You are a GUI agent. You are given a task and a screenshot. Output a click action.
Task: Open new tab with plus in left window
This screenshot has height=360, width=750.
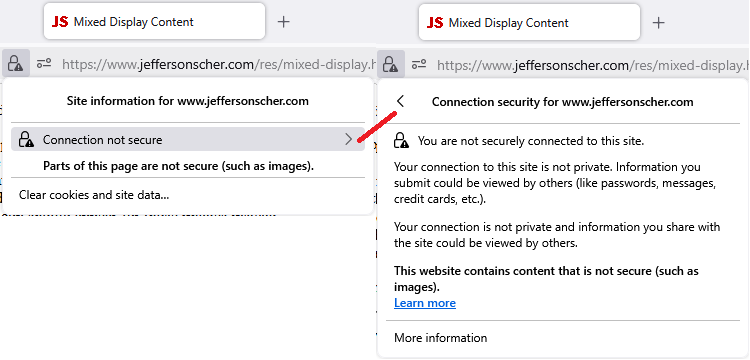click(x=284, y=22)
